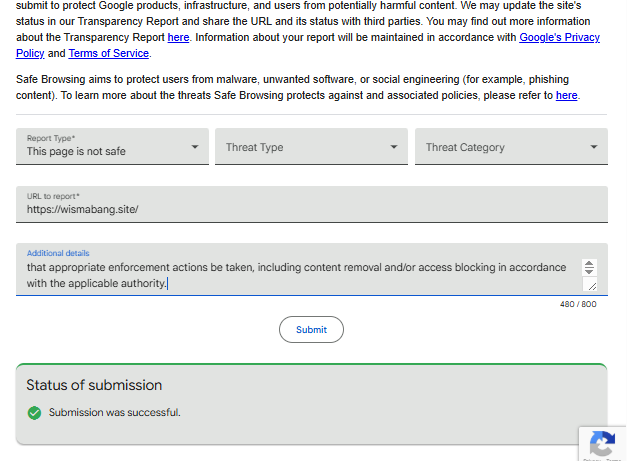
Task: Expand the Threat Type dropdown
Action: click(x=311, y=146)
